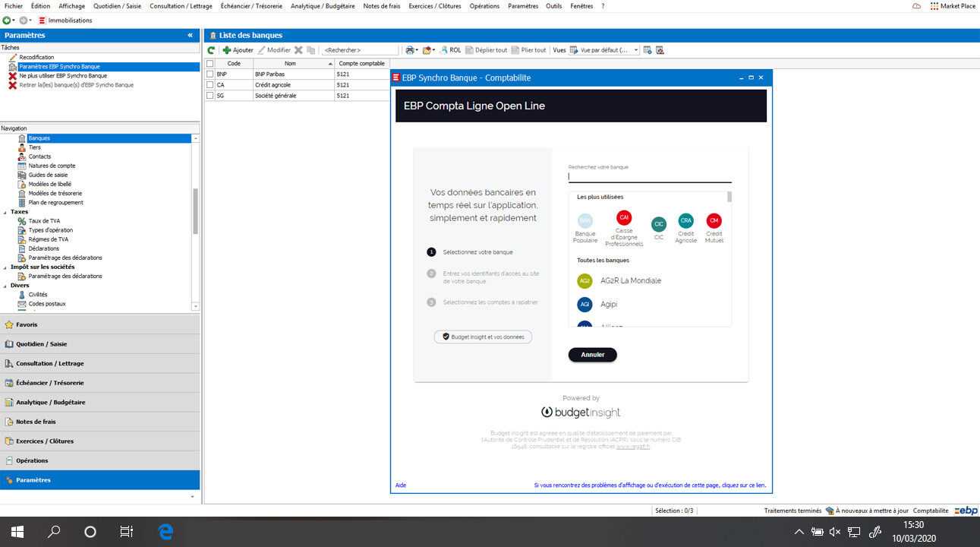Check the CA row checkbox
This screenshot has height=547, width=980.
pos(210,85)
